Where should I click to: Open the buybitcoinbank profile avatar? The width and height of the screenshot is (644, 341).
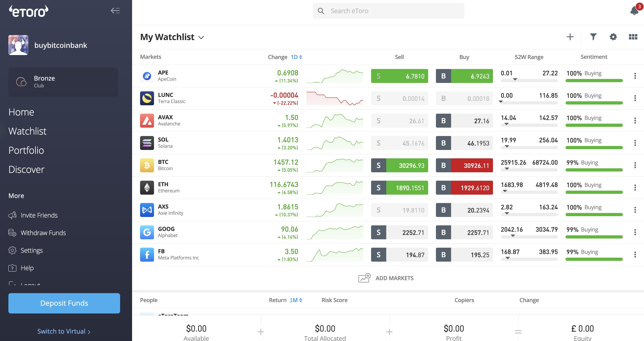click(x=18, y=45)
